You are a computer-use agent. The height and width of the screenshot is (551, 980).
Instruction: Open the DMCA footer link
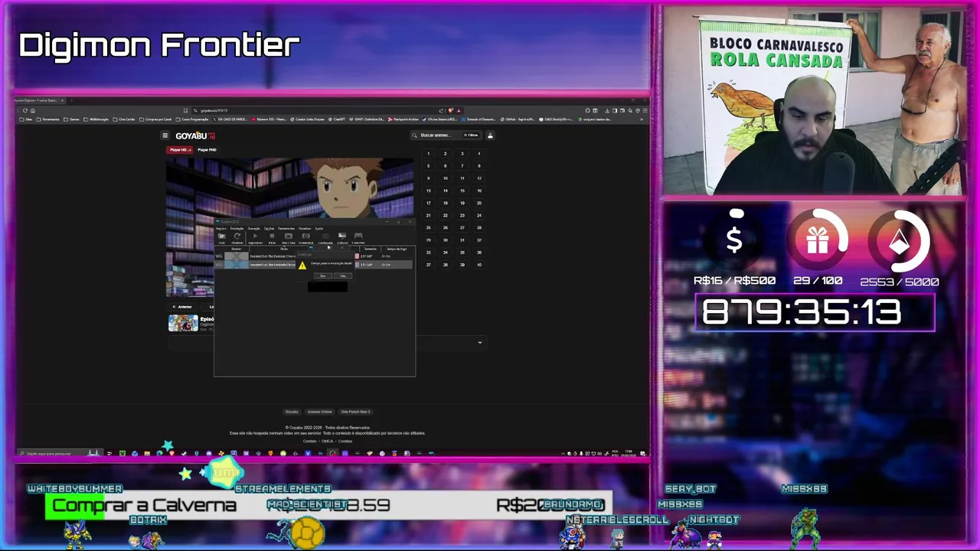[327, 441]
